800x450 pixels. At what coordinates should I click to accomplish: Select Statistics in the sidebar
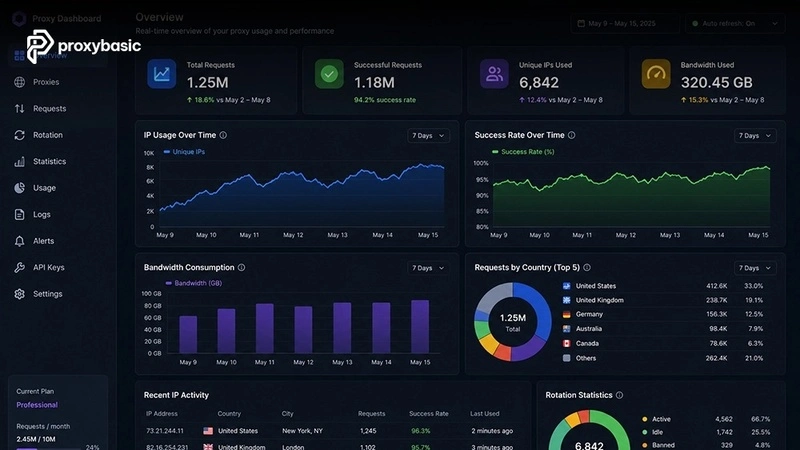click(49, 161)
